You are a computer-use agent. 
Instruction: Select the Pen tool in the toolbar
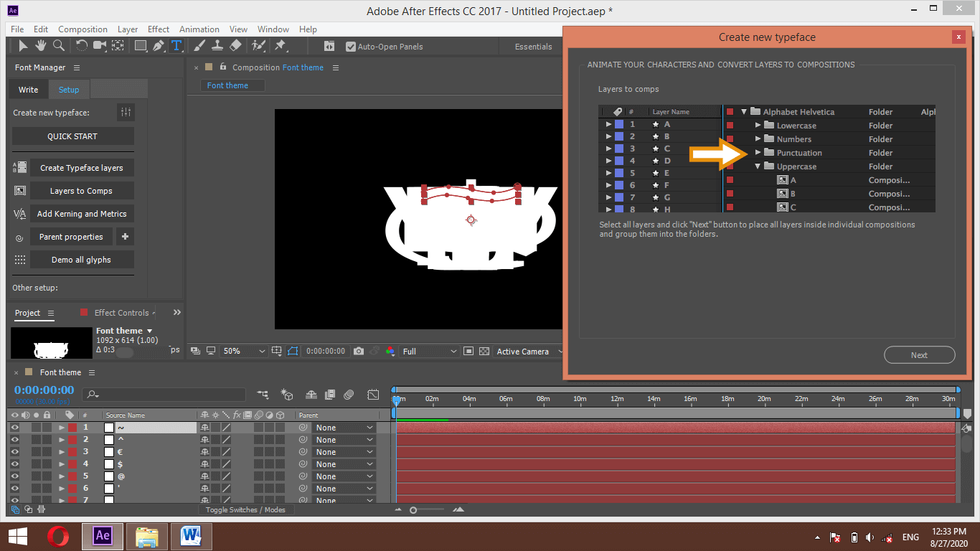click(x=159, y=45)
